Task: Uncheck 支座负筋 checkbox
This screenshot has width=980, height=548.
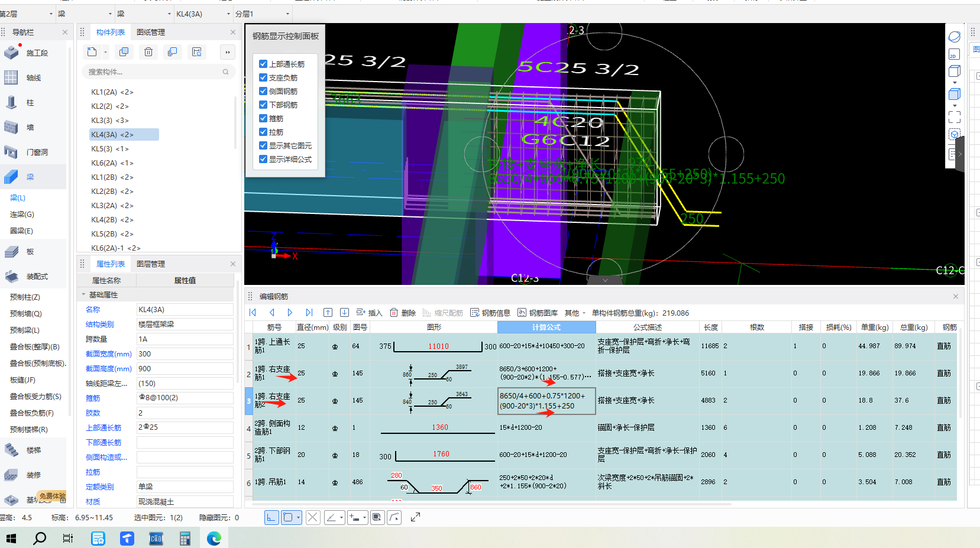Action: [263, 77]
